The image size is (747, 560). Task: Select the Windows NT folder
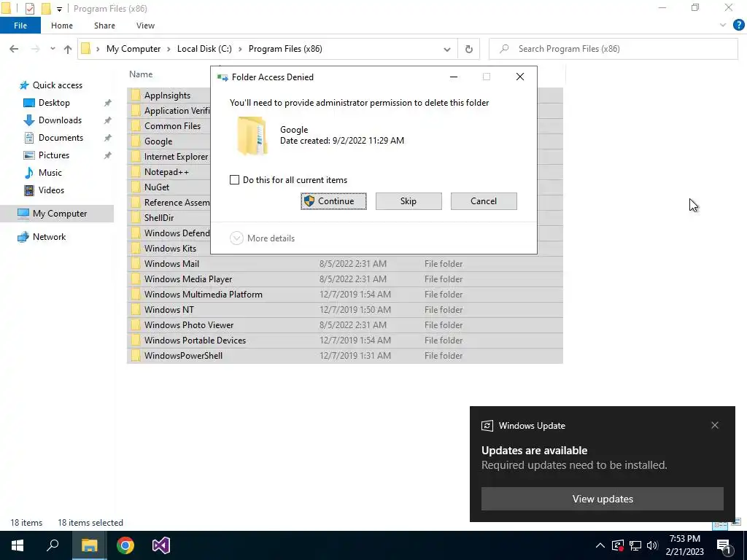point(345,309)
